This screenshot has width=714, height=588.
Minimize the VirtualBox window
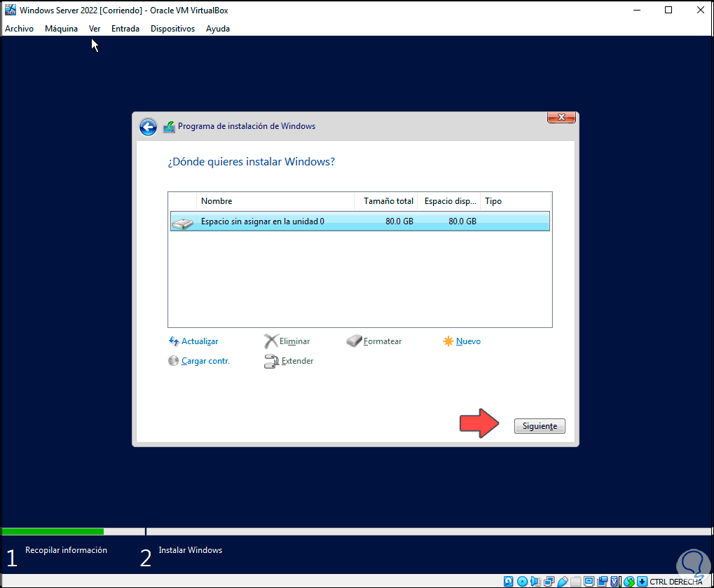637,10
